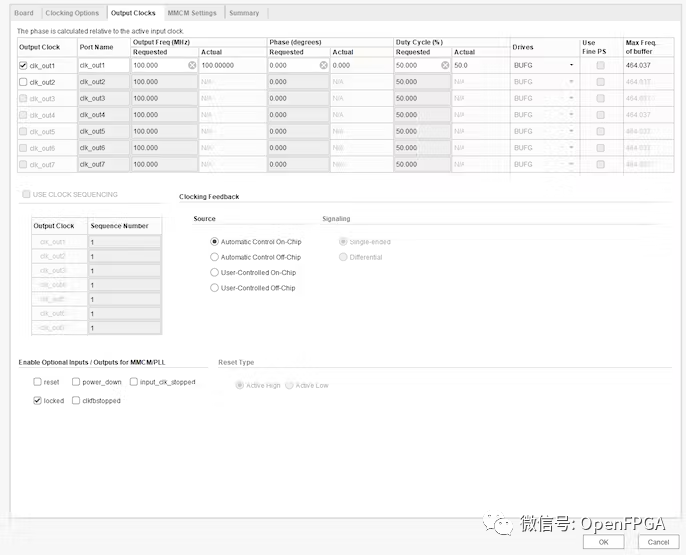Enable the reset optional input
The height and width of the screenshot is (555, 686).
[x=37, y=382]
